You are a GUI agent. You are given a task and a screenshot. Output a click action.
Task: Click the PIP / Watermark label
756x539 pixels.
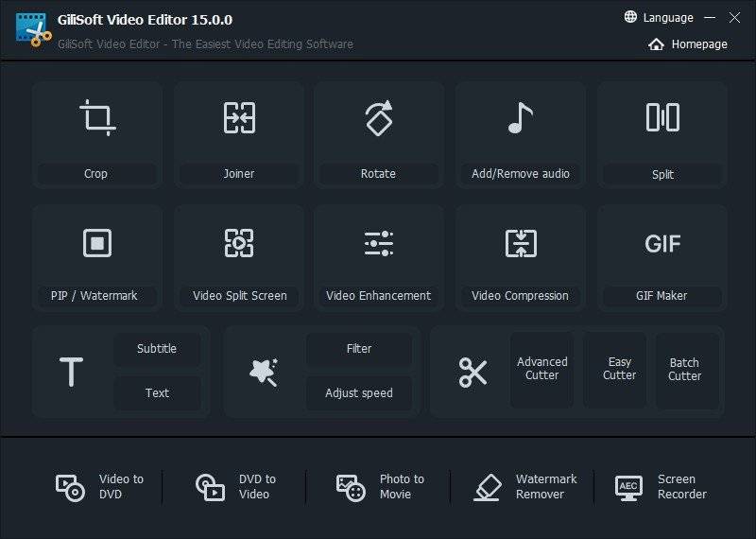[94, 295]
